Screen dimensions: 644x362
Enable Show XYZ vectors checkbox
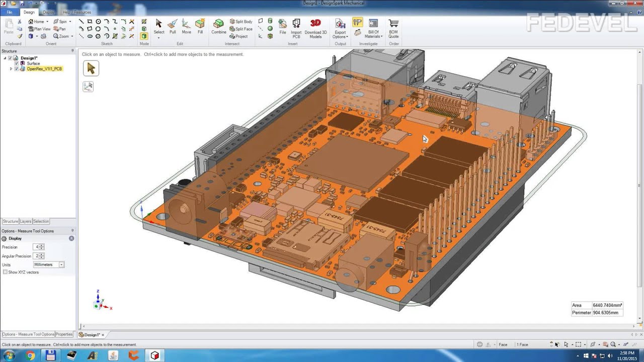click(x=5, y=272)
